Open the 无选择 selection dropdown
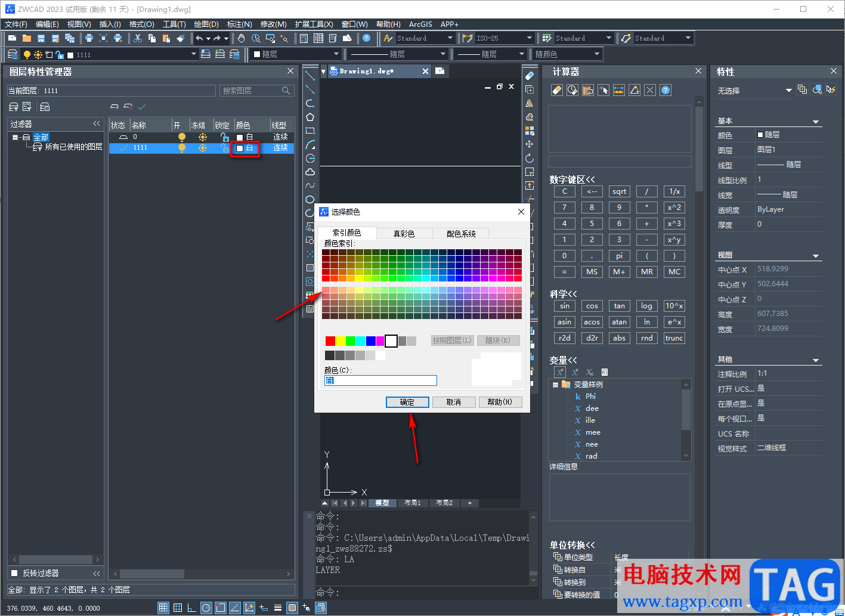The image size is (845, 616). coord(788,91)
